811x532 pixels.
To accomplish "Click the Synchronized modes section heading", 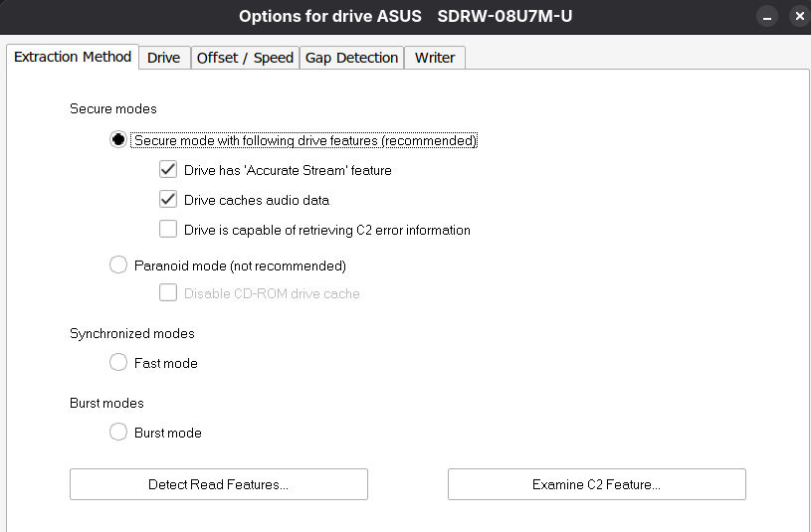I will coord(132,333).
